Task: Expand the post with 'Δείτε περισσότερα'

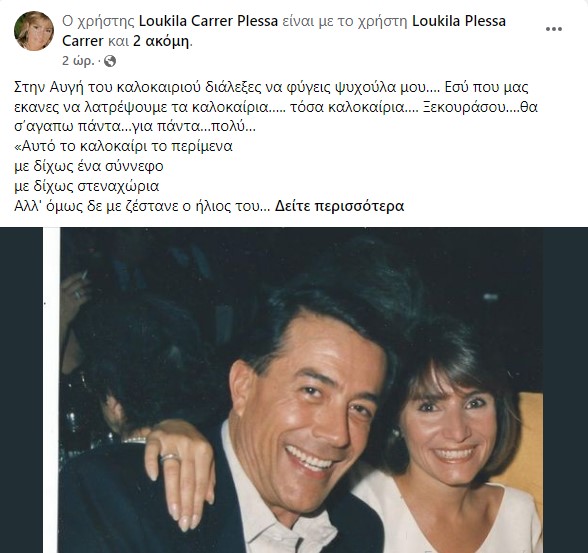Action: point(339,206)
